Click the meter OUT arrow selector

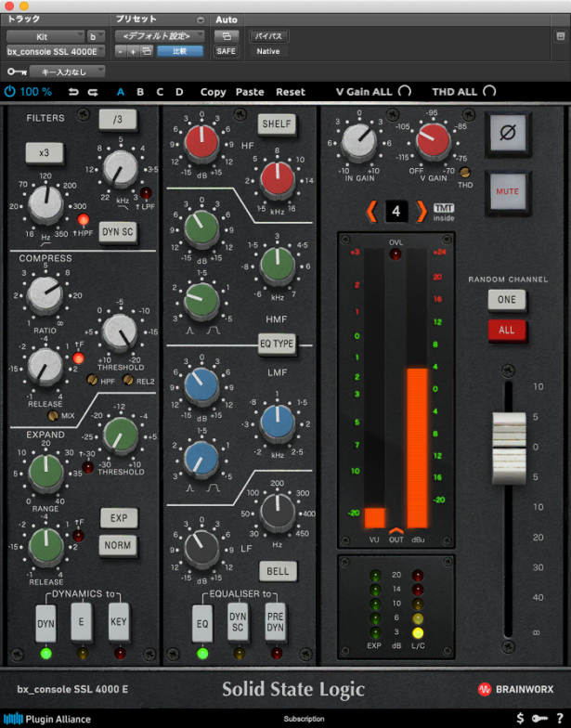(x=396, y=531)
